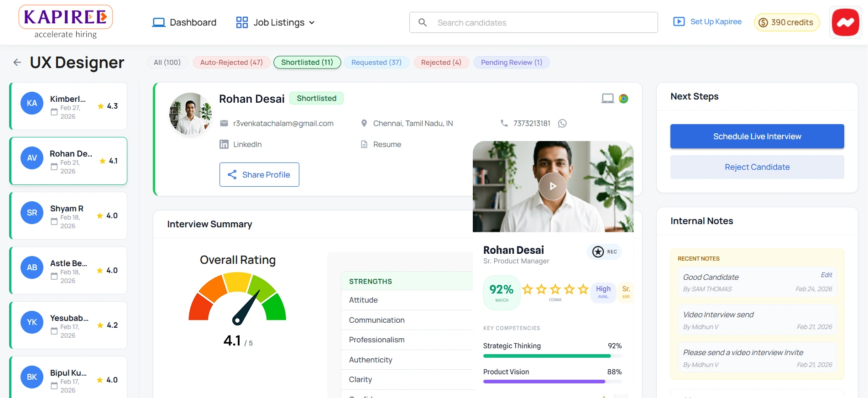
Task: Click the Chrome browser icon on profile card
Action: 623,99
